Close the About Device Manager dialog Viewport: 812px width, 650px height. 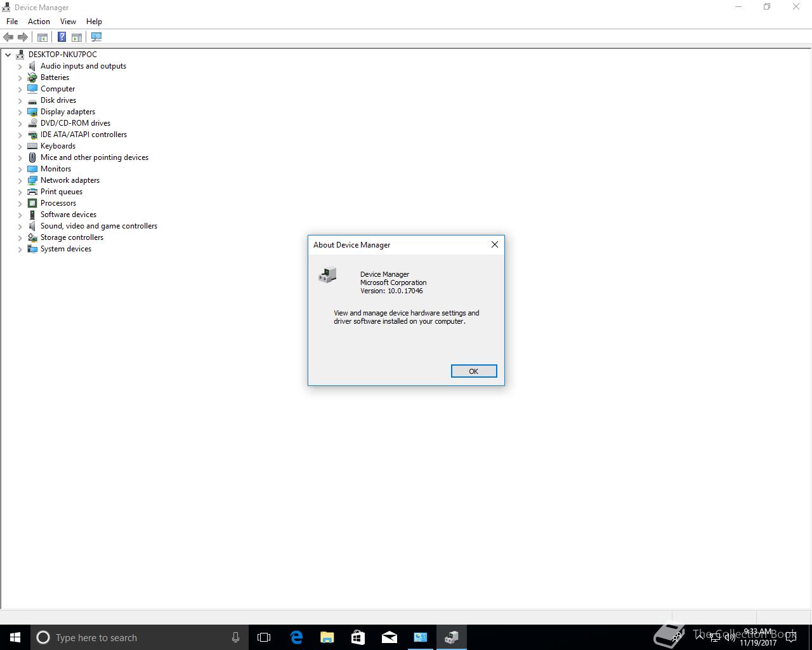pos(495,244)
